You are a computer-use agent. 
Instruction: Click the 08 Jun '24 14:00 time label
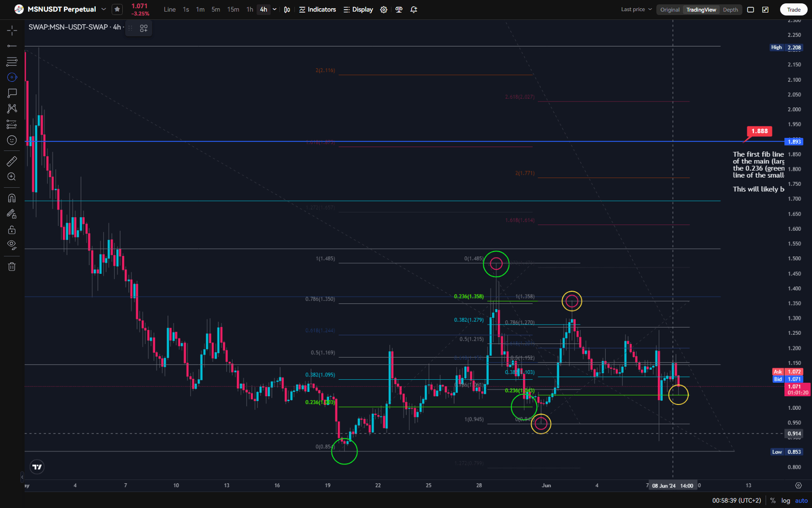(x=672, y=486)
